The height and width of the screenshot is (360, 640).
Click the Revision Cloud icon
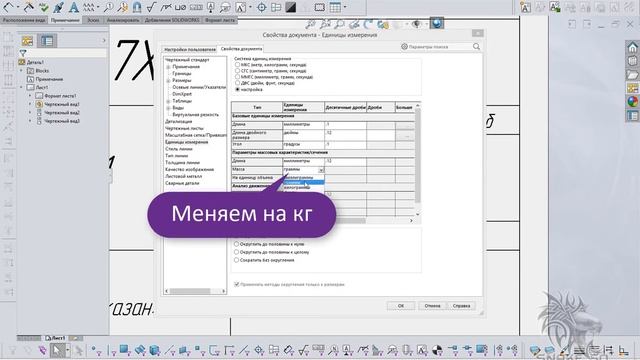click(320, 7)
